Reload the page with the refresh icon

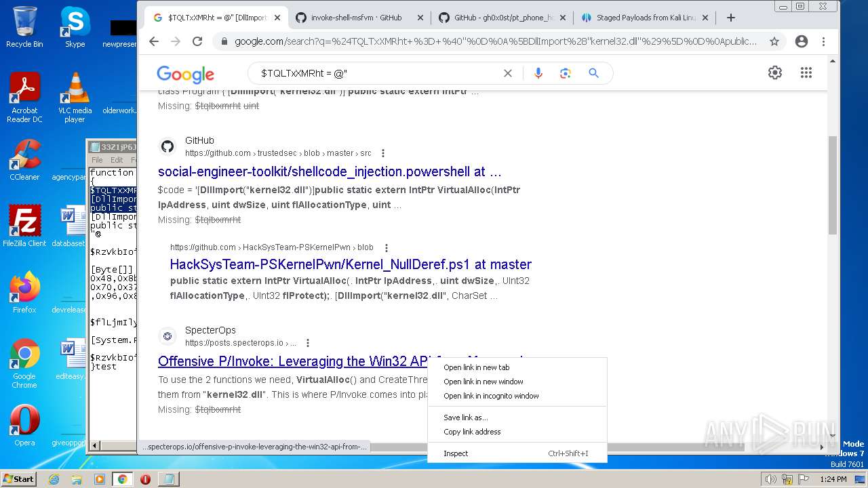point(197,41)
